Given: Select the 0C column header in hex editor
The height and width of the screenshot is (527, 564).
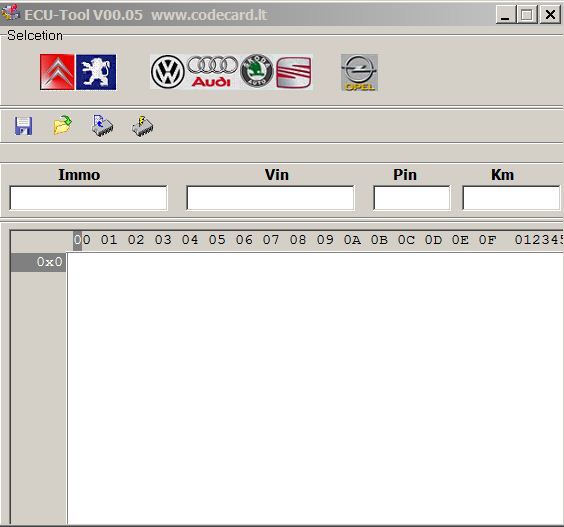Looking at the screenshot, I should point(406,240).
